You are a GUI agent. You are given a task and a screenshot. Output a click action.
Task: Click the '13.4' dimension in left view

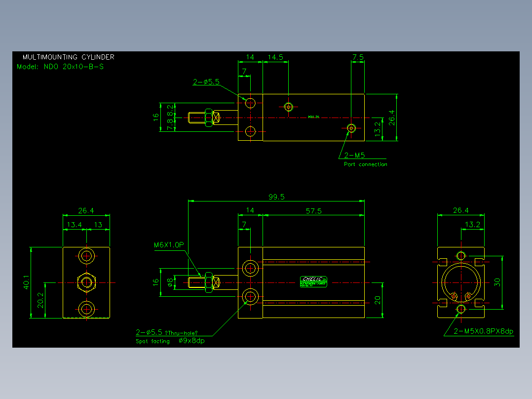pos(75,225)
